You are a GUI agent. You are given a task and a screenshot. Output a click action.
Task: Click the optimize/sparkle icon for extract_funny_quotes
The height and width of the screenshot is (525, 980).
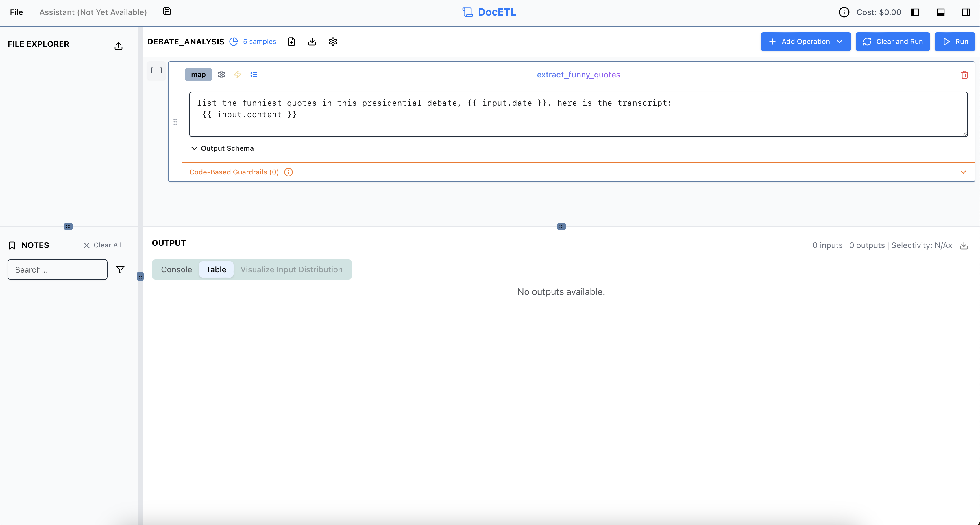point(238,75)
